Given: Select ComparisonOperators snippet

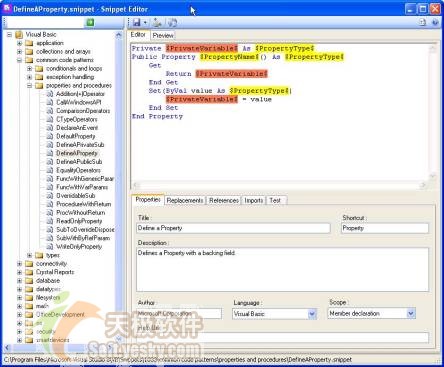Looking at the screenshot, I should click(83, 111).
